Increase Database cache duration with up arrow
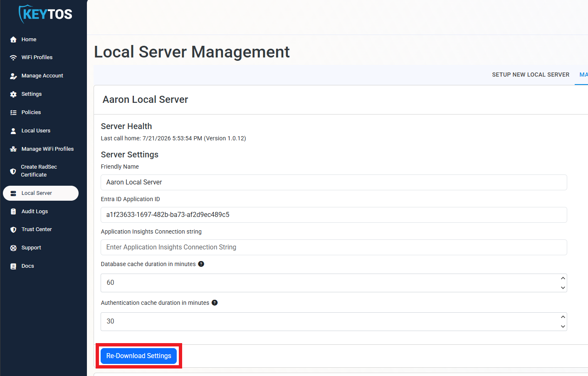The width and height of the screenshot is (588, 376). [x=563, y=278]
